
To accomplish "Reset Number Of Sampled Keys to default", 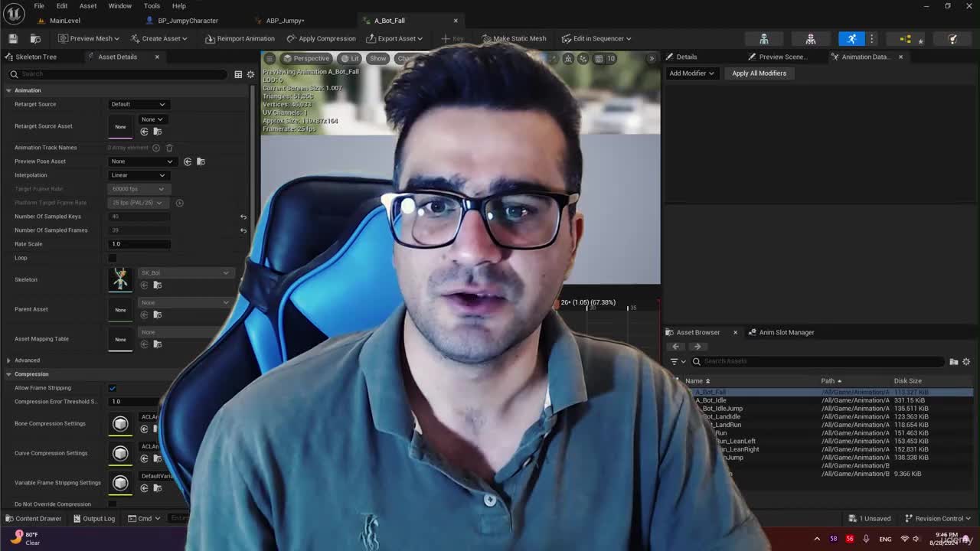I will (x=243, y=217).
